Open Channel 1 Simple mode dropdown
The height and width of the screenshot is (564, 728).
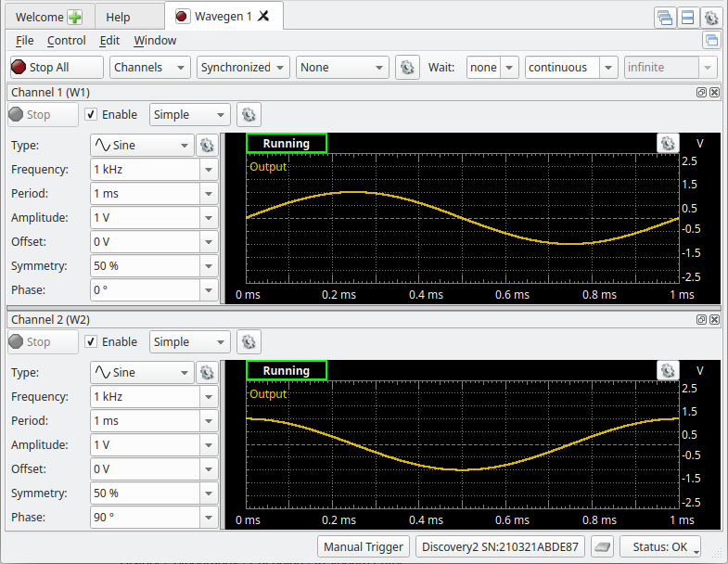click(190, 115)
